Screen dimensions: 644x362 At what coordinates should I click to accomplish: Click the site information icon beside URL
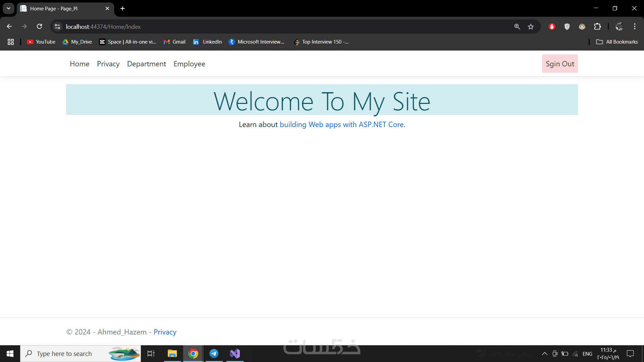point(57,26)
